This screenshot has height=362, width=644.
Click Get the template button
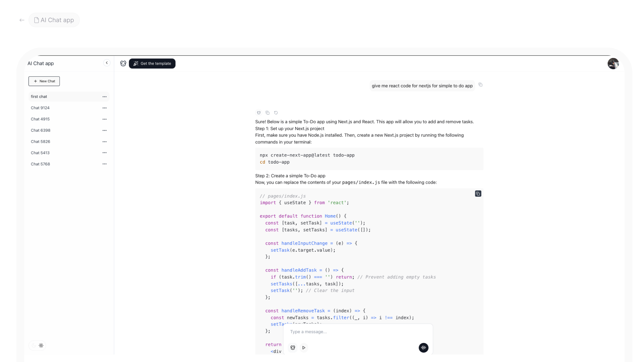click(152, 63)
